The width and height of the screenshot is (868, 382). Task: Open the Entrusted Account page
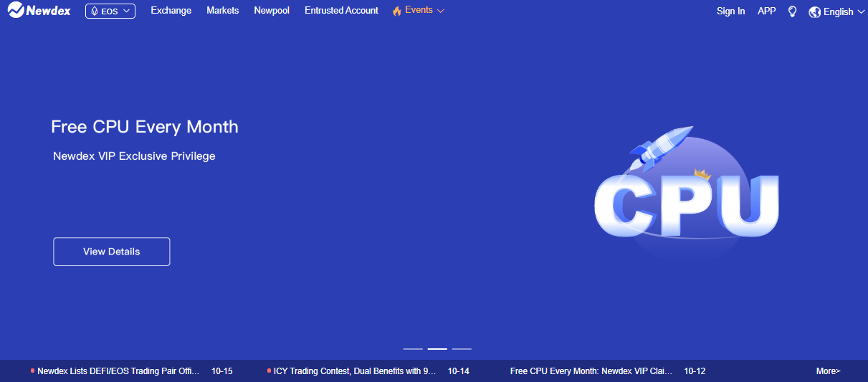(x=341, y=11)
